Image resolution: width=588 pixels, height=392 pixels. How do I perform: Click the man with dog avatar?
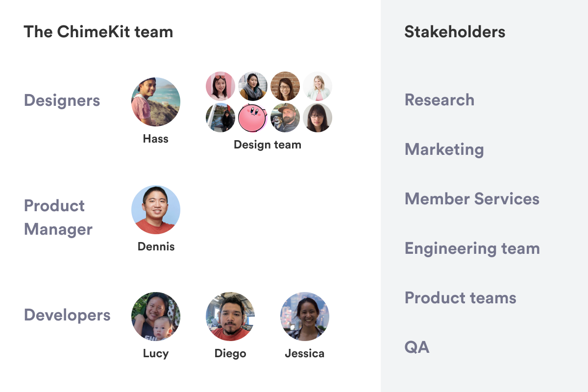click(285, 118)
